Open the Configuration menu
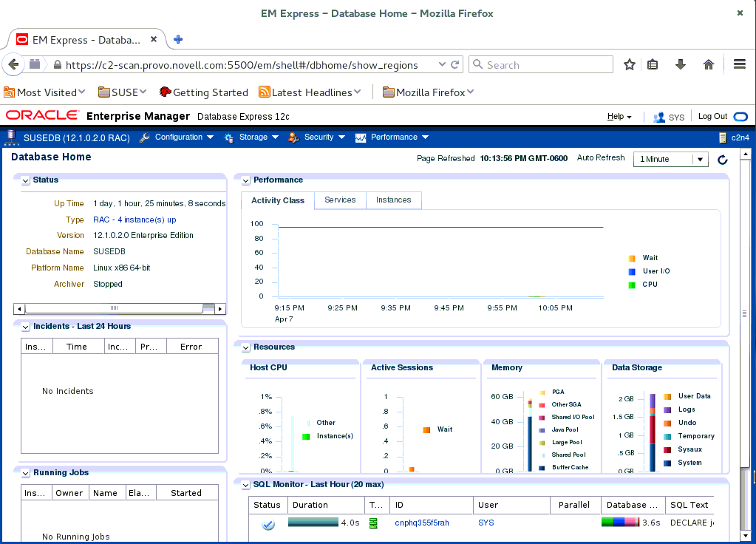This screenshot has height=544, width=756. coord(184,137)
